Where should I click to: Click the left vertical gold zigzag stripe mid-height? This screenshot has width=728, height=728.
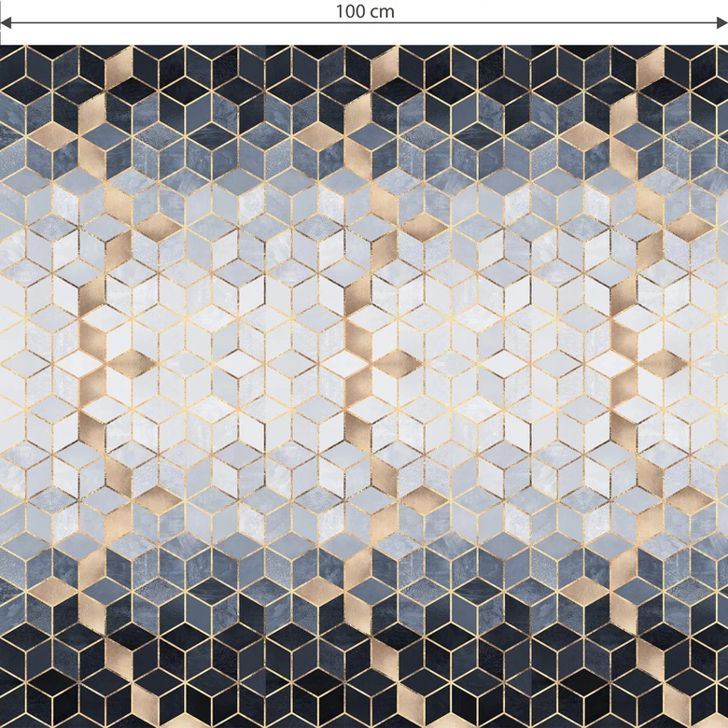click(x=91, y=386)
